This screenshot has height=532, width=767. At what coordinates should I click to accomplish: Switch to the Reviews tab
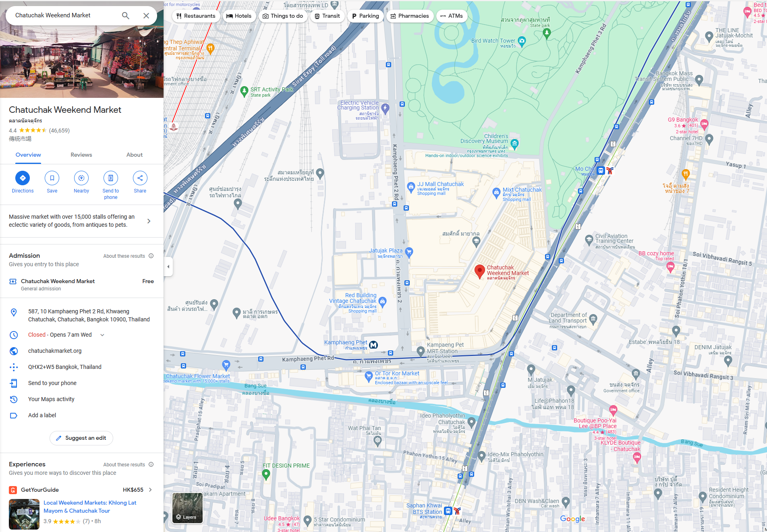pyautogui.click(x=81, y=155)
